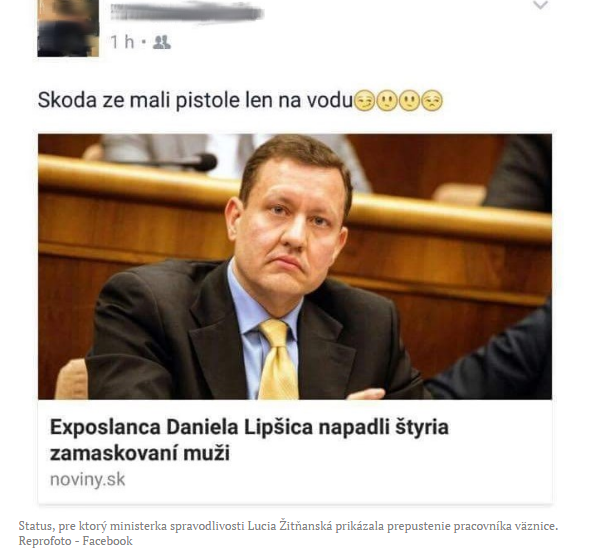
Task: Click the last unamused emoji
Action: pyautogui.click(x=432, y=101)
